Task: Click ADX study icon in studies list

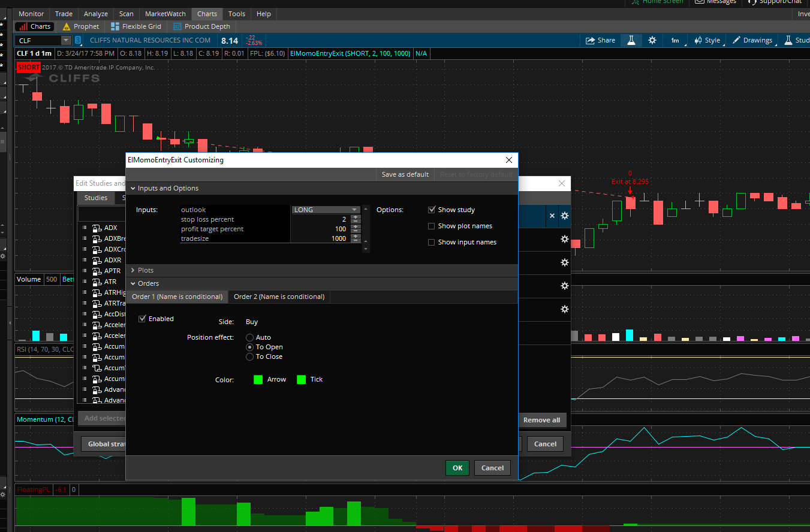Action: (97, 228)
